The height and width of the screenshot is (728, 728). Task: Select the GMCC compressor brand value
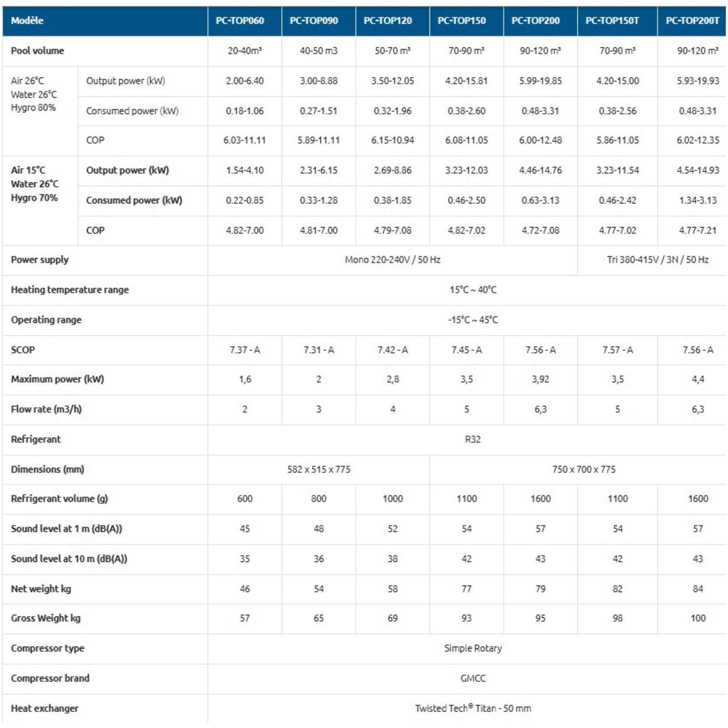473,678
